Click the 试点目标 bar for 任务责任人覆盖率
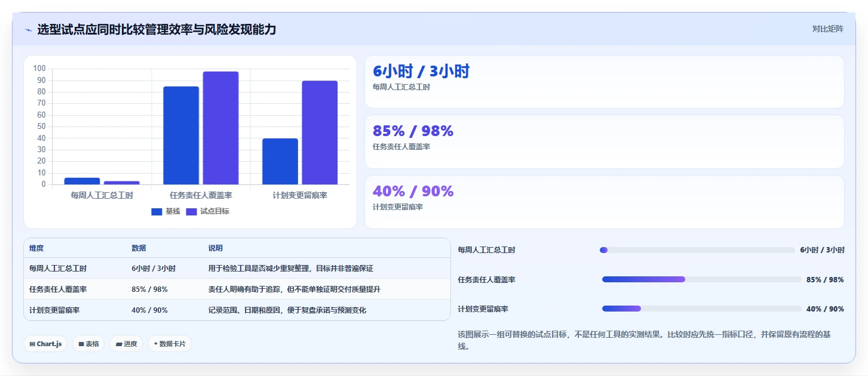Screen dimensions: 868x376 (220, 128)
